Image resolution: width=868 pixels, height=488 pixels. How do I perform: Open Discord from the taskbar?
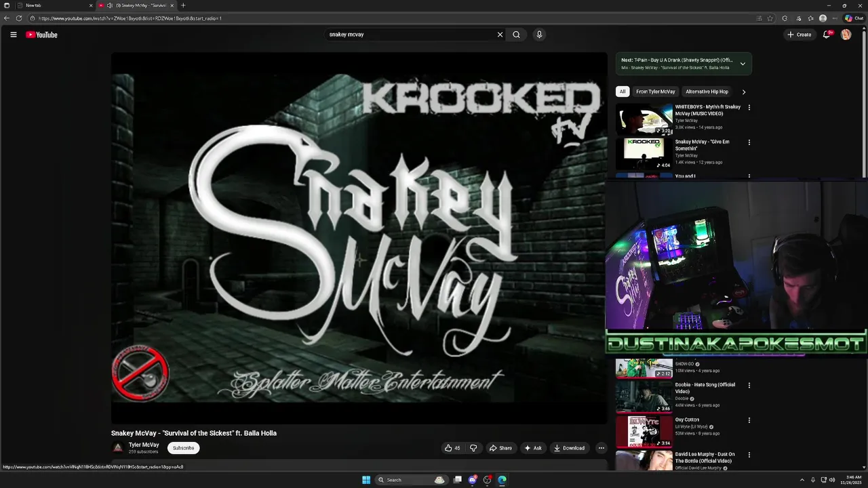[x=473, y=480]
